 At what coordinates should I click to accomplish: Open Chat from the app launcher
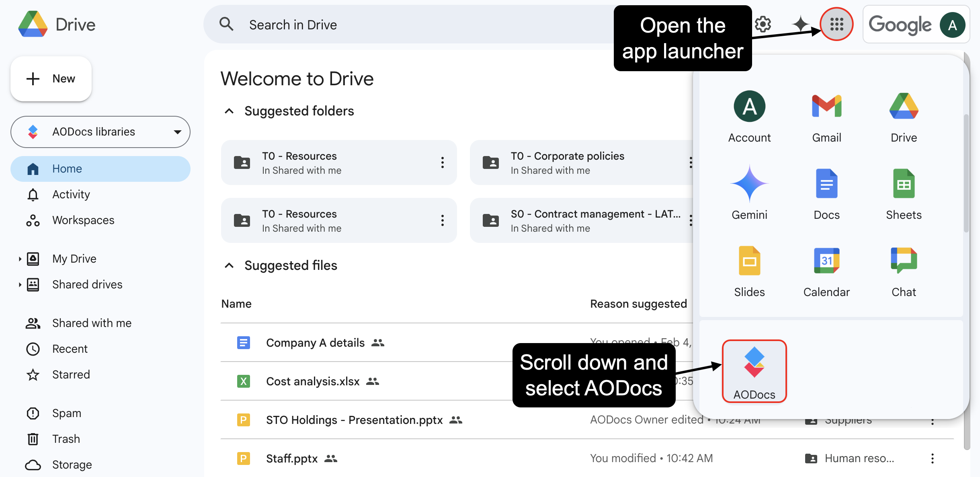coord(904,271)
